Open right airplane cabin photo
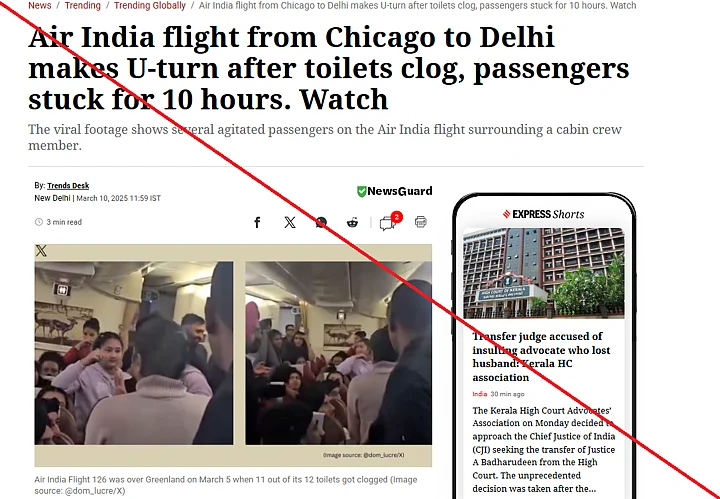 (x=338, y=353)
